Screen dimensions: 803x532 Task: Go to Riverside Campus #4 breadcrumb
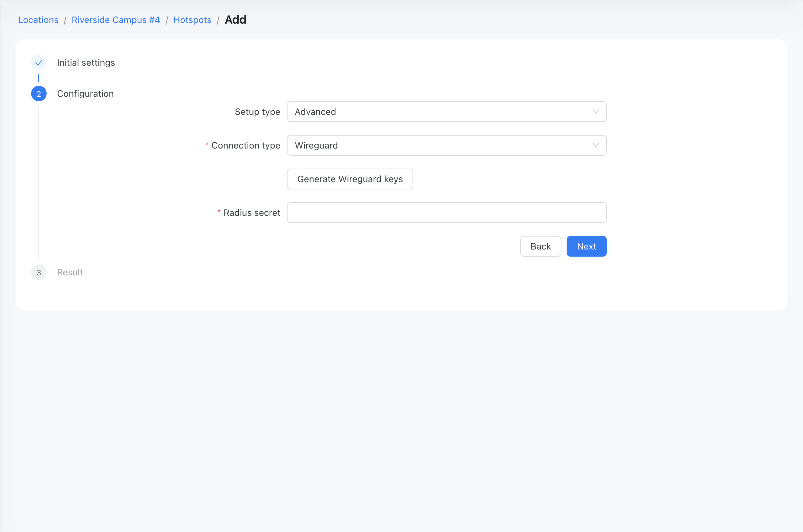[x=116, y=20]
